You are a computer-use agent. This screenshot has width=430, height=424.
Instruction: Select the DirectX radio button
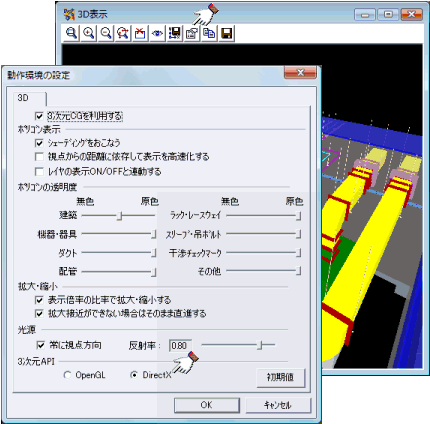[x=134, y=375]
